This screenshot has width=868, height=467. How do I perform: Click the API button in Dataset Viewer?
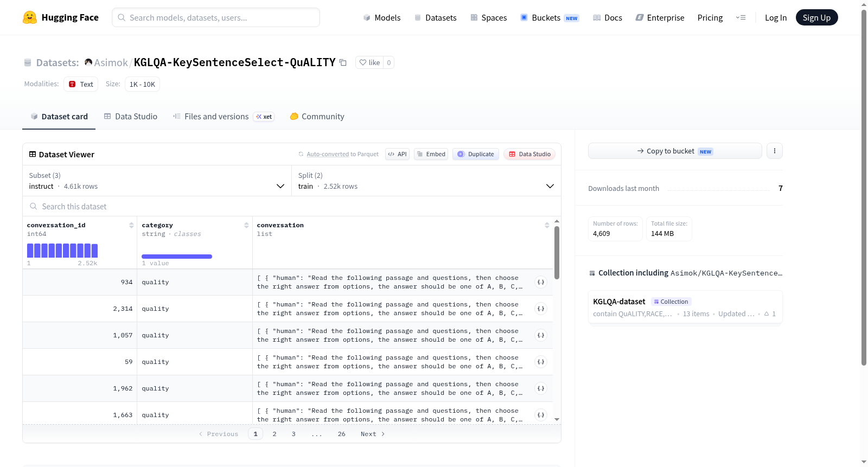(397, 154)
